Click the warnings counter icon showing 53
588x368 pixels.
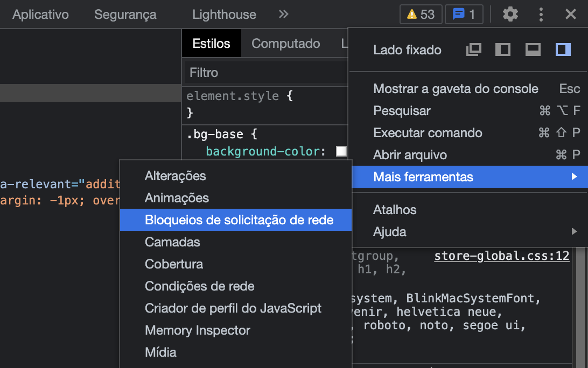tap(421, 15)
